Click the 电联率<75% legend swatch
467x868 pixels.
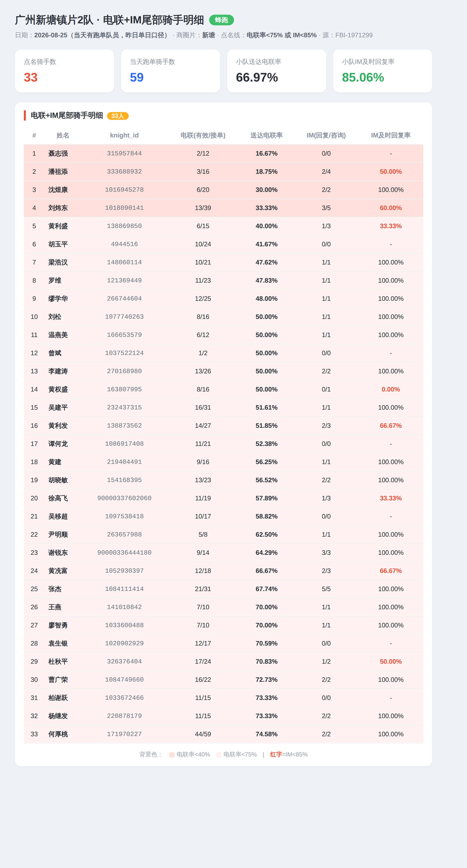click(x=219, y=755)
